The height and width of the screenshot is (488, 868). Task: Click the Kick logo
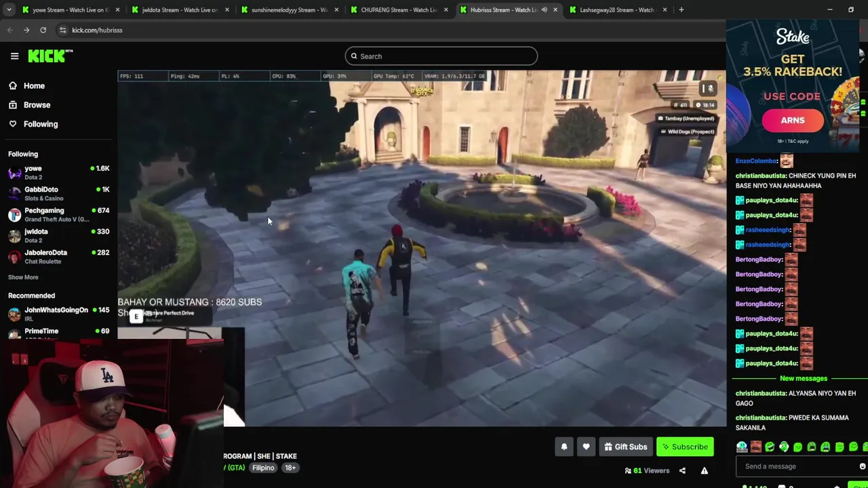50,56
